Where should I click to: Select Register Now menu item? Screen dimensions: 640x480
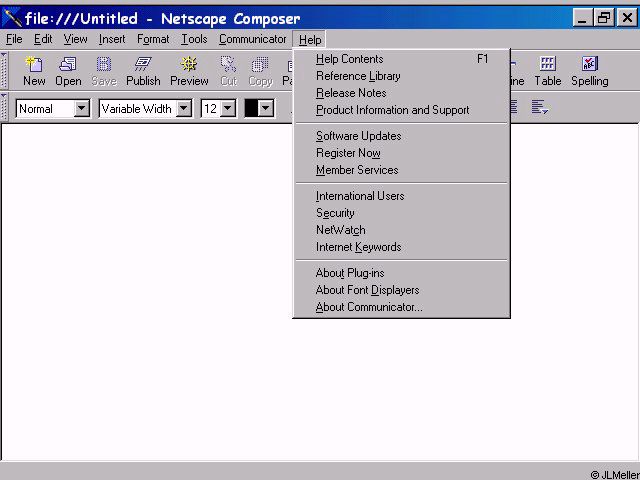pyautogui.click(x=402, y=153)
